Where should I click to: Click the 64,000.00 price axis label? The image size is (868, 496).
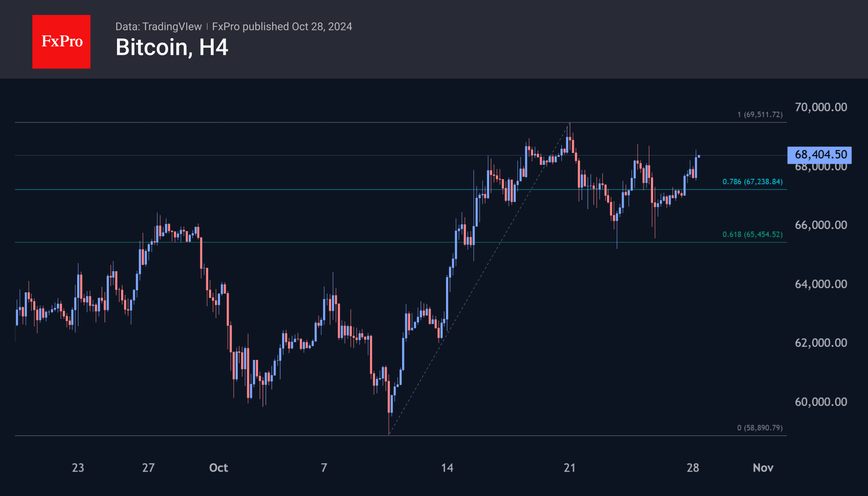point(821,284)
